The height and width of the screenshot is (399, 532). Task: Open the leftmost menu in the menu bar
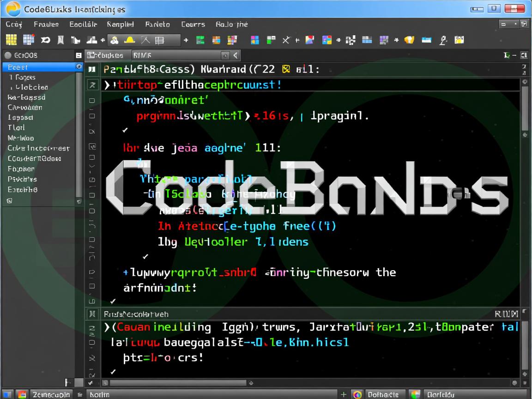pos(13,24)
